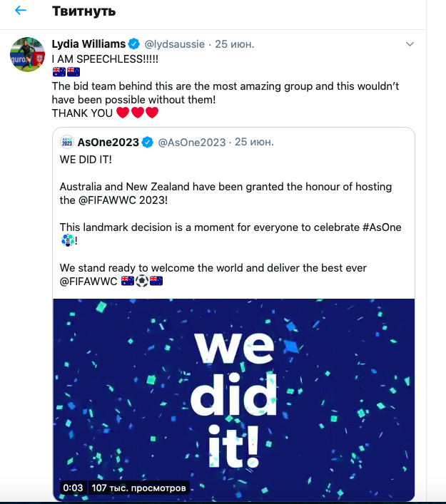Viewport: 446px width, 504px height.
Task: Click the 107 тыс. просмотров view count
Action: pos(139,488)
